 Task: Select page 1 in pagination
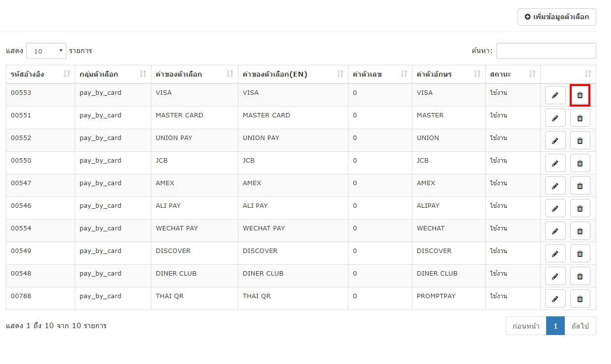pos(555,326)
